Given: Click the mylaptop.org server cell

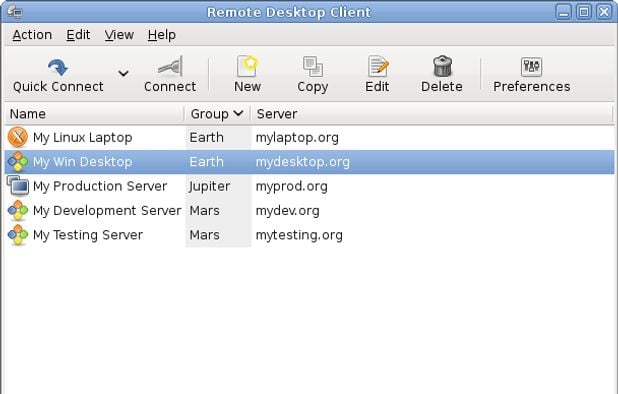Looking at the screenshot, I should coord(297,138).
